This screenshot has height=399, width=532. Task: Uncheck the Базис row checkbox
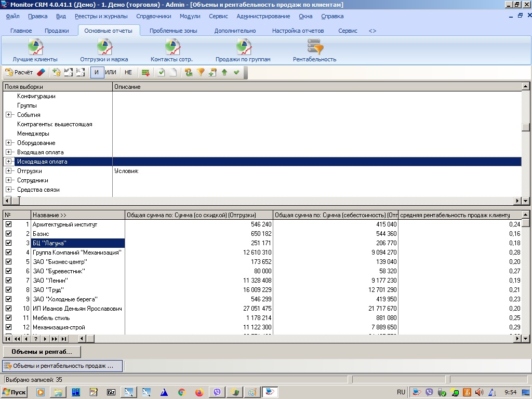[x=8, y=234]
